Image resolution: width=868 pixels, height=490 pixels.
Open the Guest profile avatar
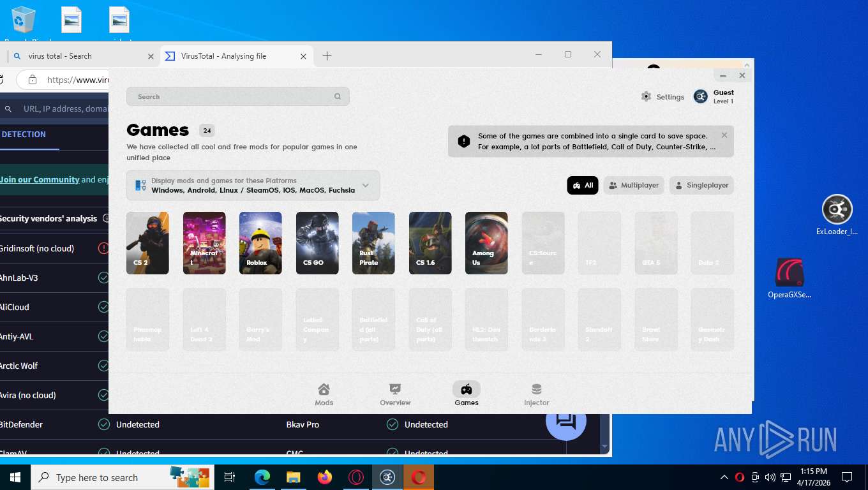(701, 96)
